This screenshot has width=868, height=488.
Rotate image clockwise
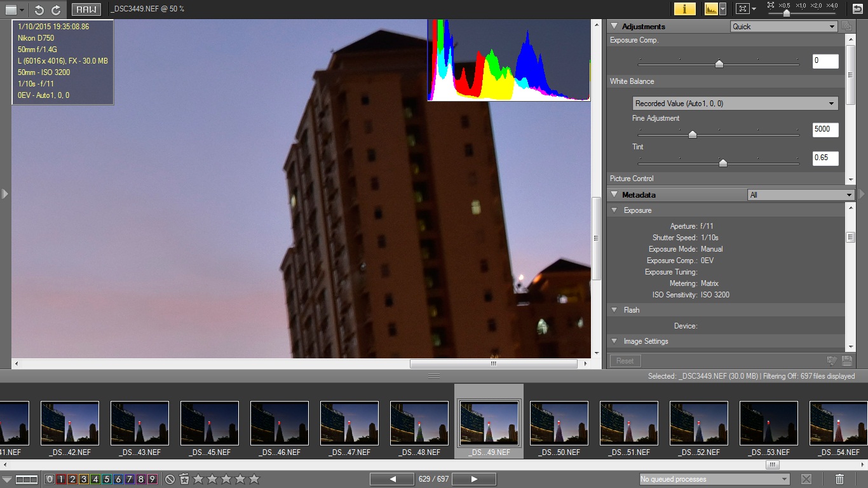tap(56, 10)
